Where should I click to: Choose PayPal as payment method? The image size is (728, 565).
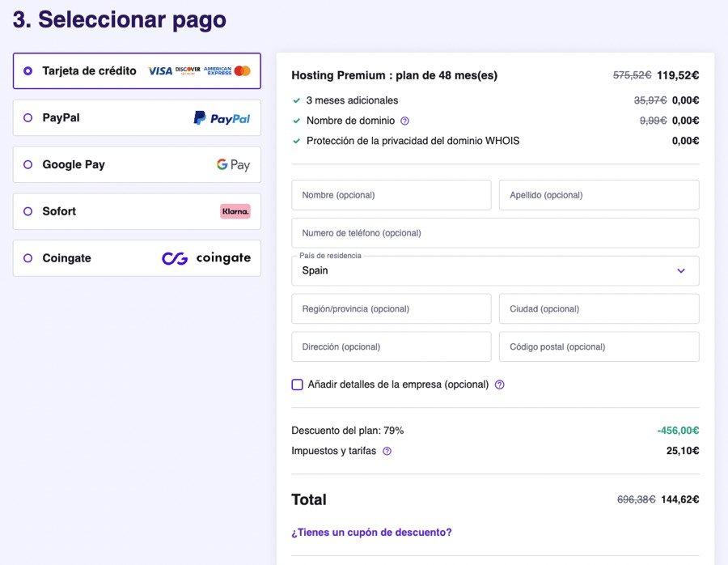coord(27,117)
